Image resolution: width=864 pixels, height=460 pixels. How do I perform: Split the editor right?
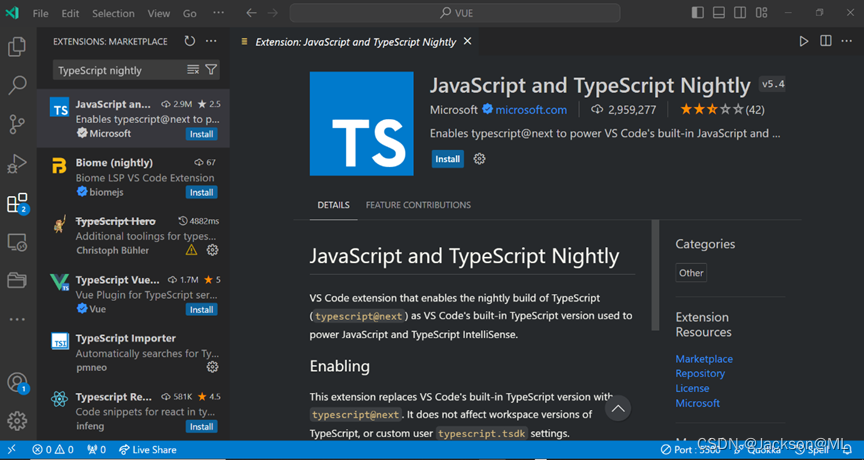[825, 41]
